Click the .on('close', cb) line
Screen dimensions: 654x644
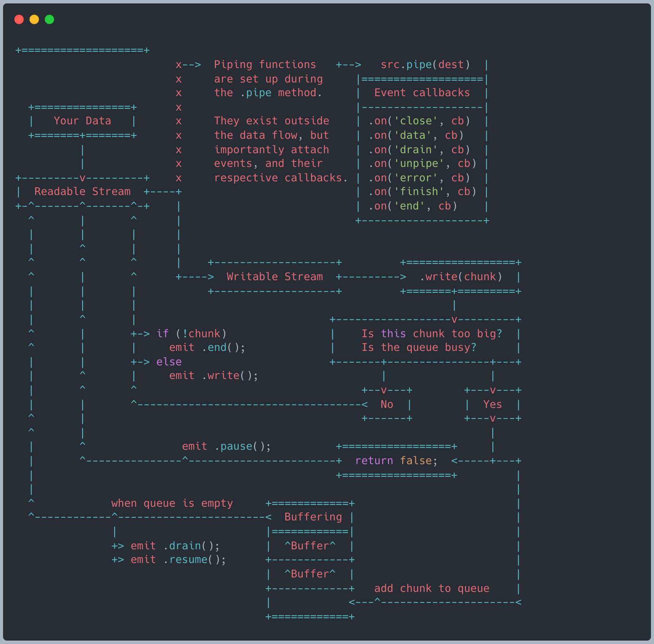click(x=419, y=121)
